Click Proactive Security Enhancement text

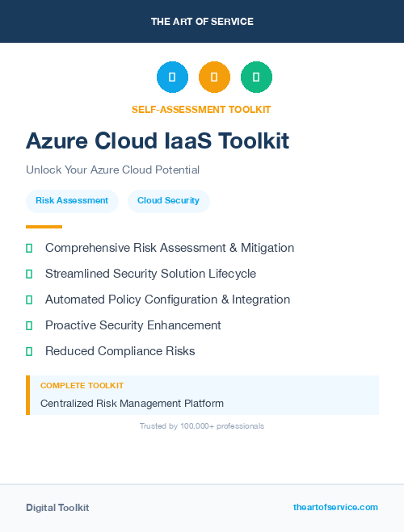[x=133, y=325]
